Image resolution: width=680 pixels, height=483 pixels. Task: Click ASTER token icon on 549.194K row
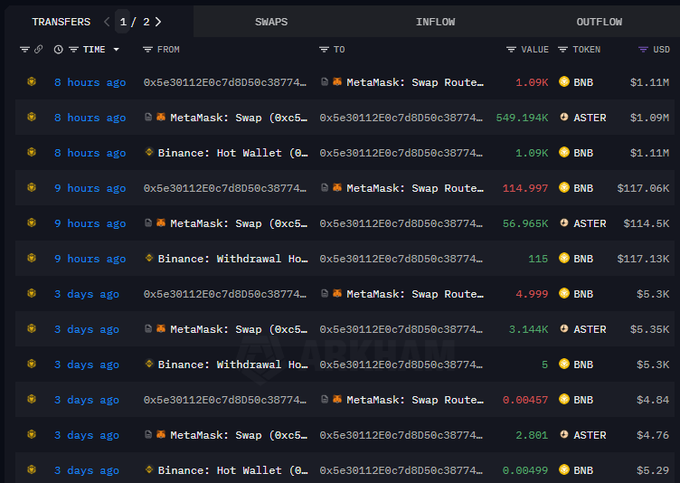click(x=564, y=117)
